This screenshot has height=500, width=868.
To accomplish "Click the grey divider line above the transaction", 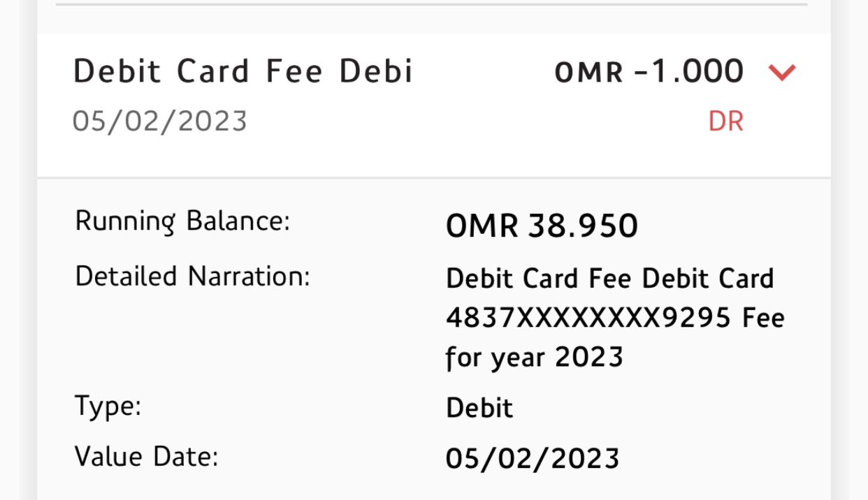I will click(x=431, y=4).
